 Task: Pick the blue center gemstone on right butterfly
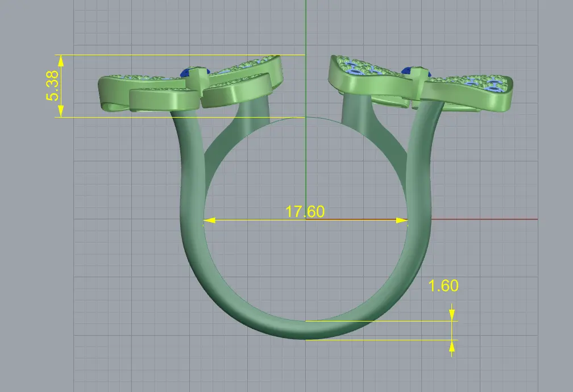pos(416,71)
